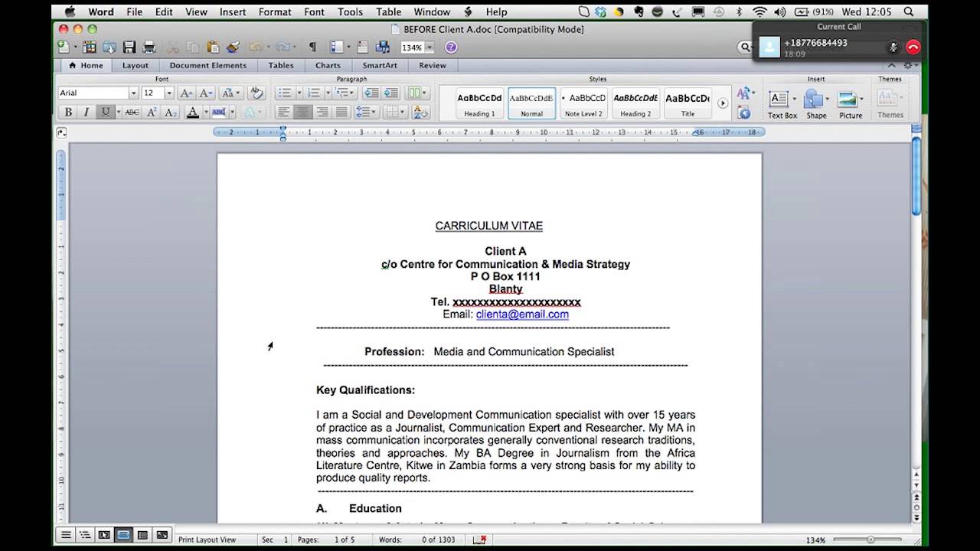The height and width of the screenshot is (551, 980).
Task: Open the Insert menu
Action: point(233,11)
